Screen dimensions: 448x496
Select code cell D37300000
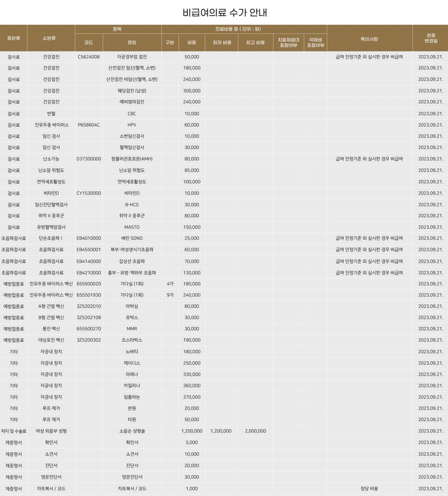[x=89, y=159]
